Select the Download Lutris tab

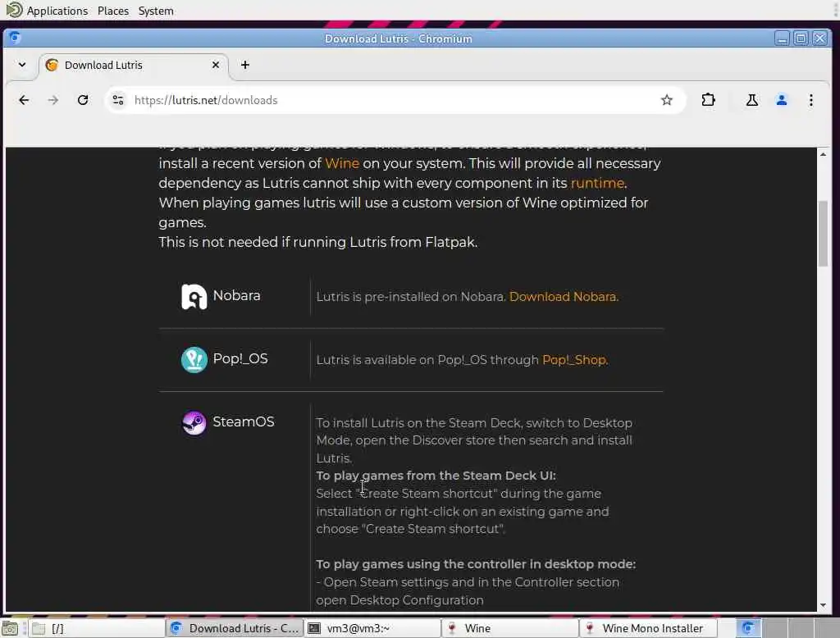(134, 66)
